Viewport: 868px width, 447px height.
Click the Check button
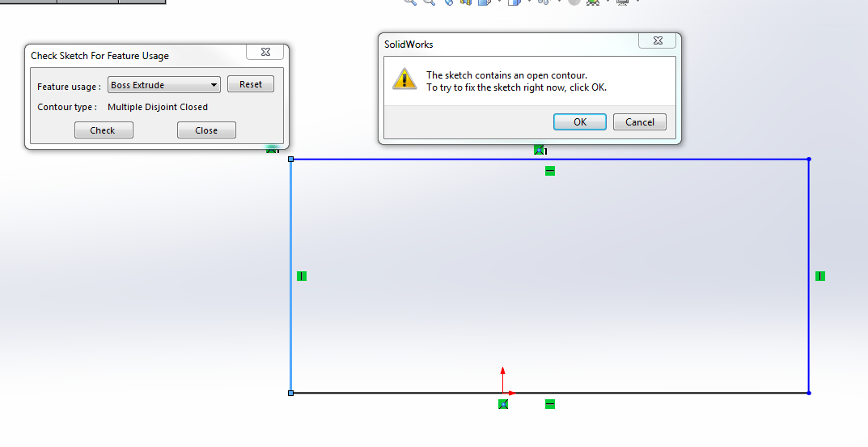(x=104, y=130)
